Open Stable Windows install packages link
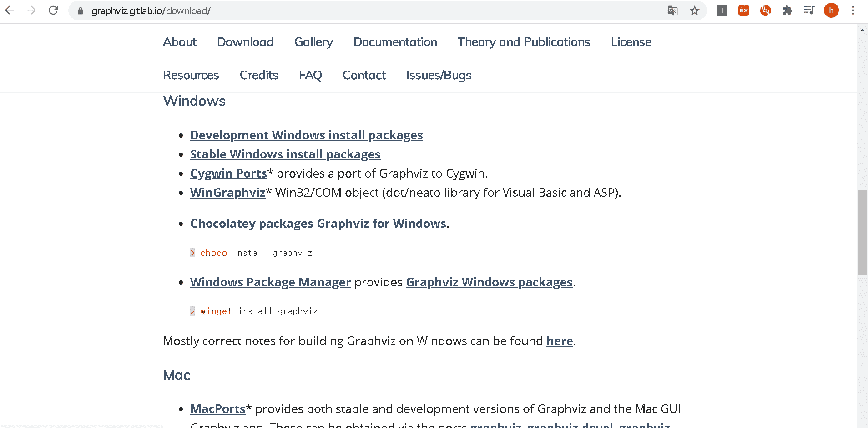The width and height of the screenshot is (868, 428). coord(285,154)
